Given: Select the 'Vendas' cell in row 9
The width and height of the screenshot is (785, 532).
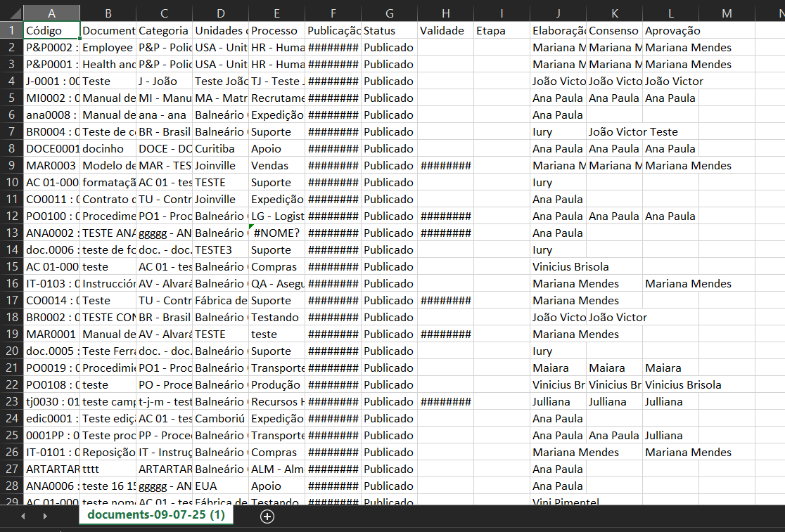Looking at the screenshot, I should click(277, 165).
